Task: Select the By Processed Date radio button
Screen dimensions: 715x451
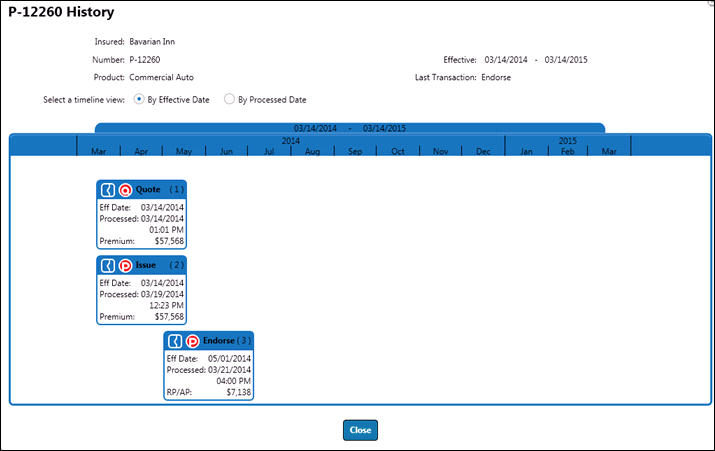Action: tap(230, 100)
